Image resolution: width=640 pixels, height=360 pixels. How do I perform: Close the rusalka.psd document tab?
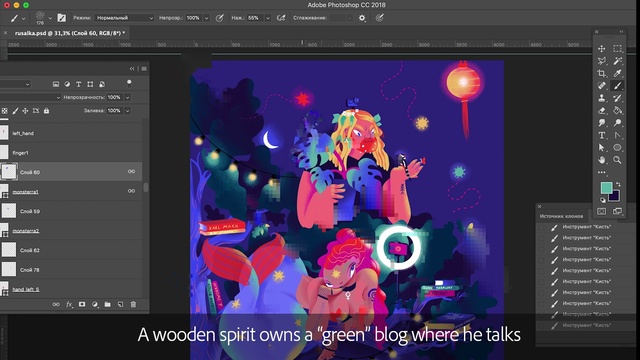[5, 33]
